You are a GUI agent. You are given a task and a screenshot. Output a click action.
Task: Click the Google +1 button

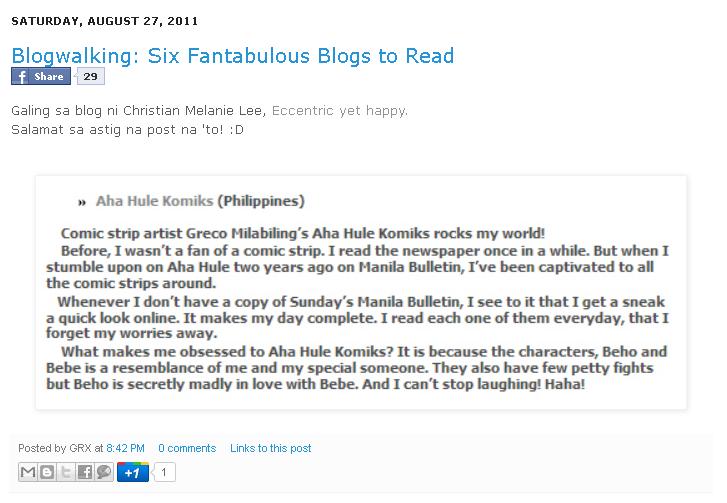(x=133, y=472)
